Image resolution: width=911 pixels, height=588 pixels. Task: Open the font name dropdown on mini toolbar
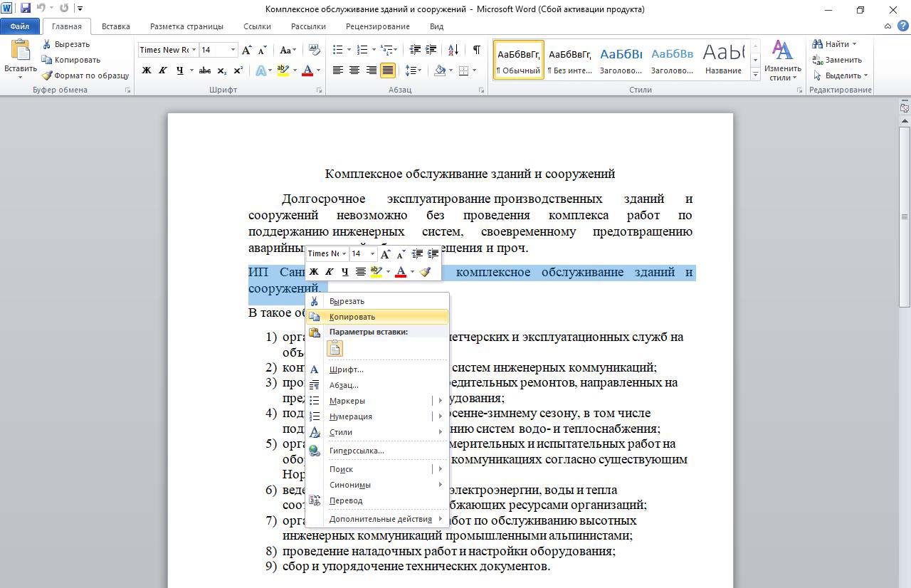tap(344, 254)
